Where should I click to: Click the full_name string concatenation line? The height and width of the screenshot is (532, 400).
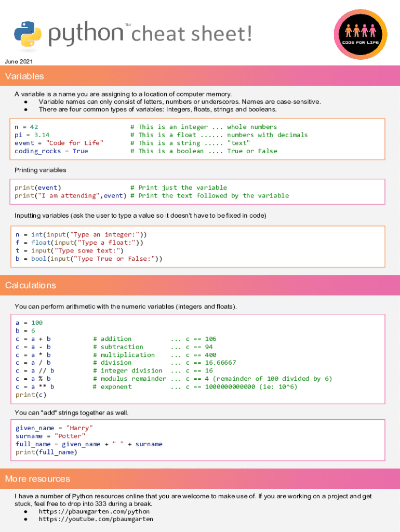click(x=89, y=444)
